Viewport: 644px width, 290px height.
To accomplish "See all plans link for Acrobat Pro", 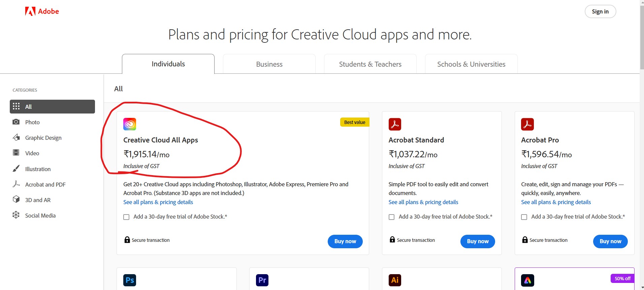I will pyautogui.click(x=556, y=202).
